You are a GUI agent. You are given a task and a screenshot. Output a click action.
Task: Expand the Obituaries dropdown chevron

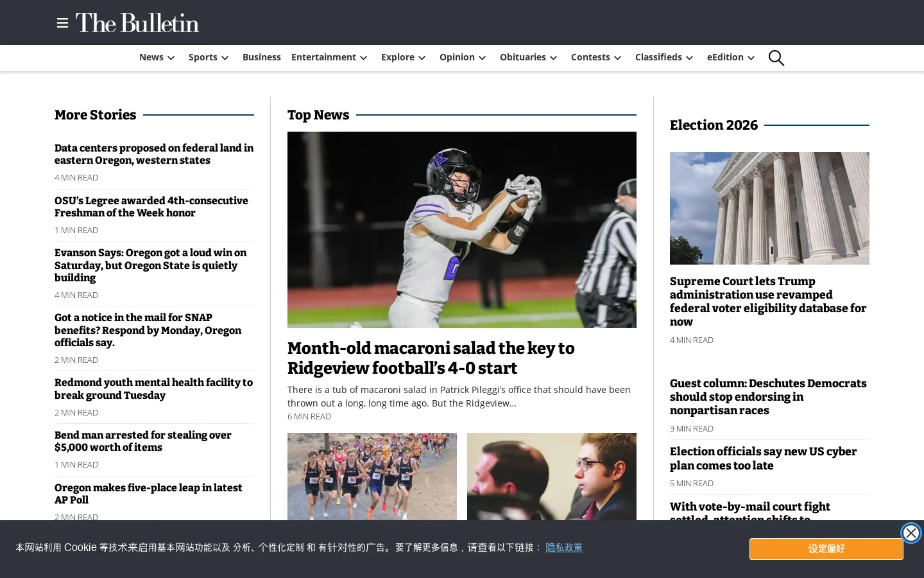(554, 58)
